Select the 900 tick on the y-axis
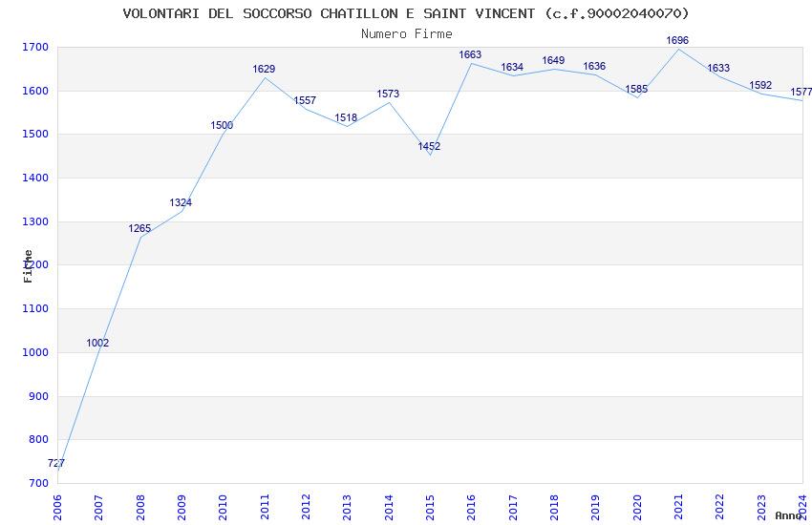The image size is (812, 525). pyautogui.click(x=38, y=396)
